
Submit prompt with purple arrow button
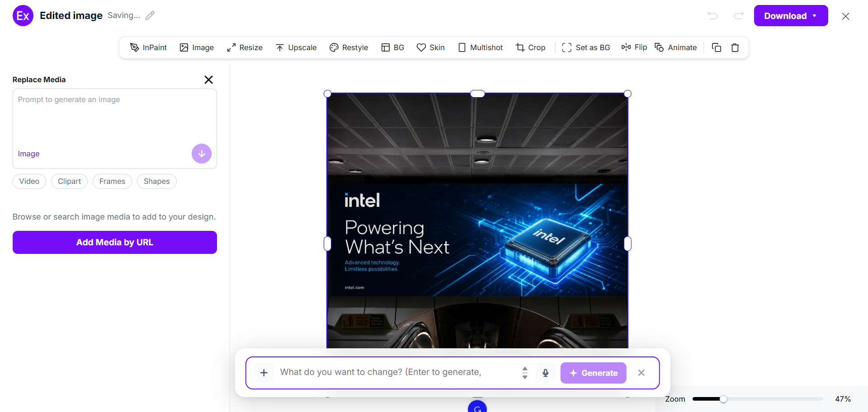click(x=202, y=154)
